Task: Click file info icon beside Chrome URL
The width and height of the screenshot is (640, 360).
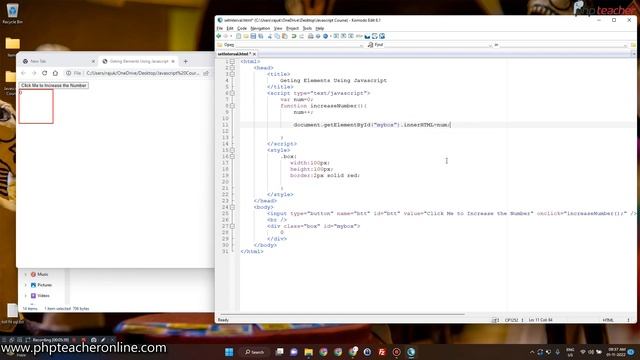Action: click(69, 73)
